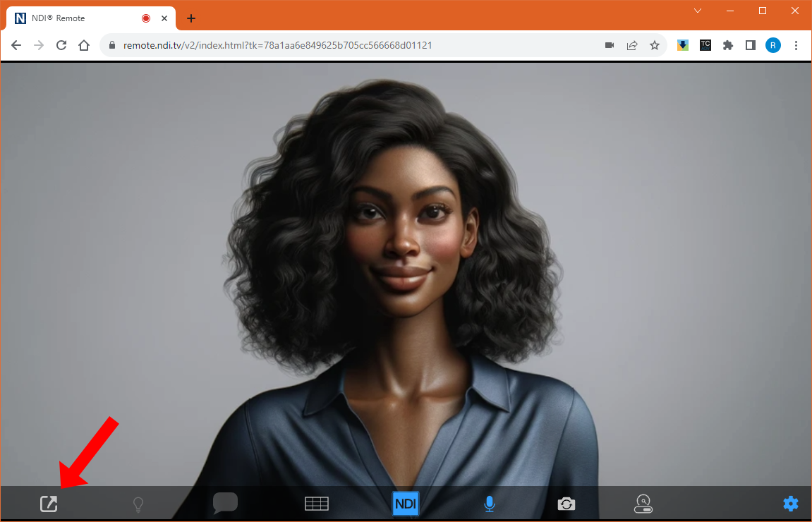Open the TC ADV extension

coord(705,45)
